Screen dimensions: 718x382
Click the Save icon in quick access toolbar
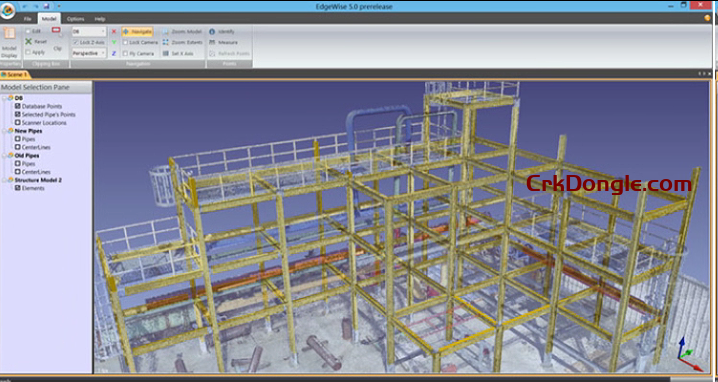tap(46, 6)
